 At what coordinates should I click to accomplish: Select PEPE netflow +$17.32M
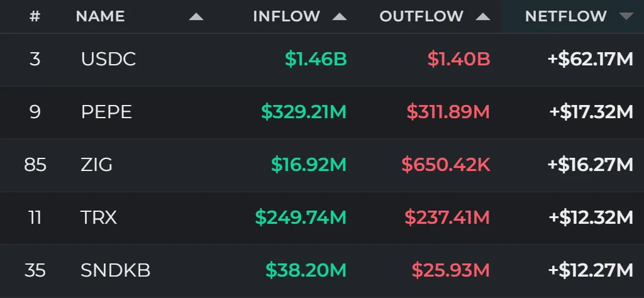point(591,112)
